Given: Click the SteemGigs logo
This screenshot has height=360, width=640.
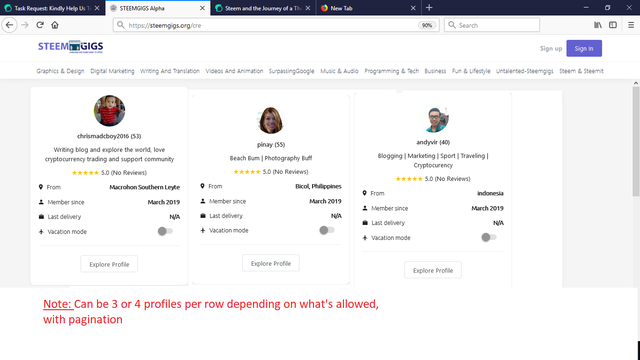Looking at the screenshot, I should coord(71,47).
